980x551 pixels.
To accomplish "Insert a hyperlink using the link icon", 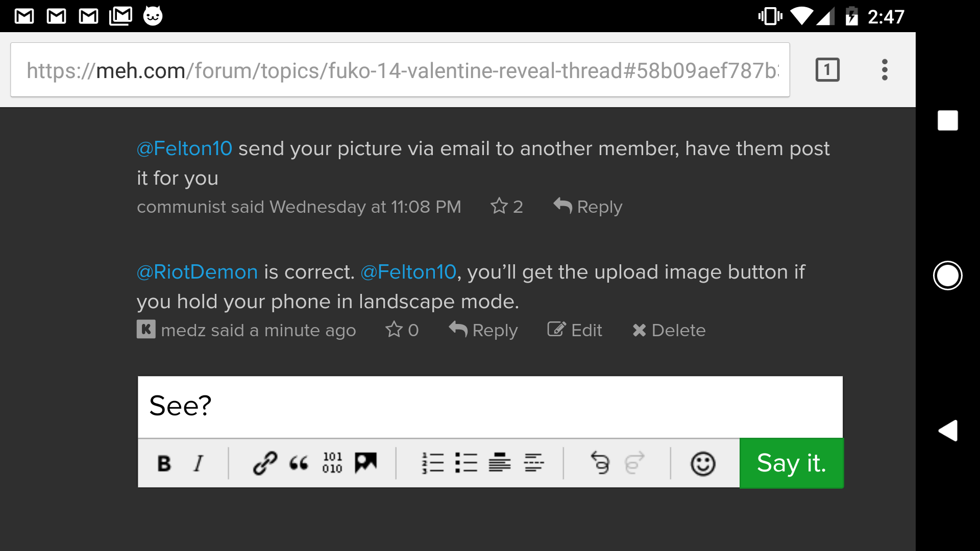I will click(265, 463).
